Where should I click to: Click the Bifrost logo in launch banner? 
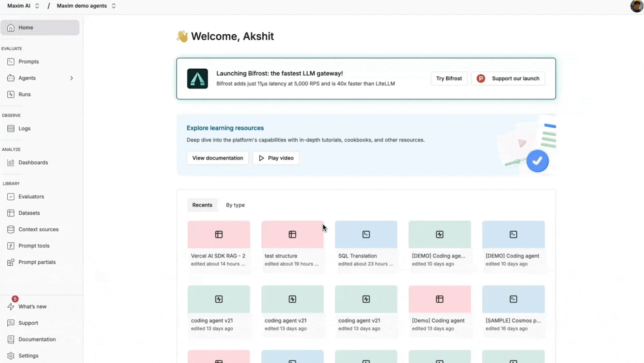click(x=197, y=78)
